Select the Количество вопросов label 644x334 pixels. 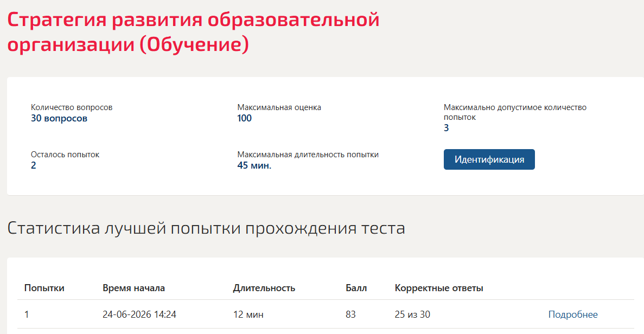point(72,107)
